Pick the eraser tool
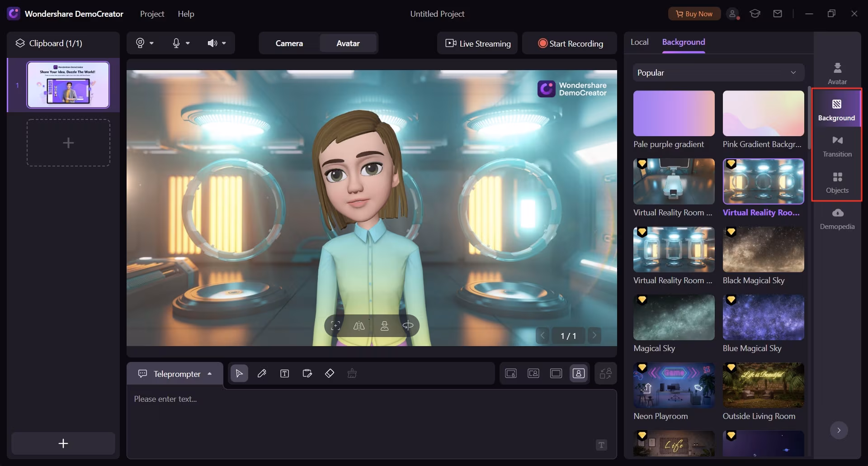This screenshot has height=466, width=868. [330, 374]
